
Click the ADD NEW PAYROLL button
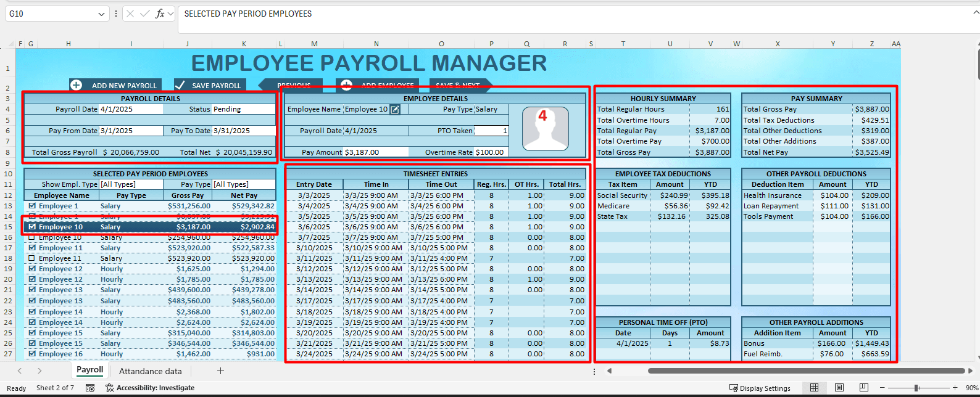115,85
